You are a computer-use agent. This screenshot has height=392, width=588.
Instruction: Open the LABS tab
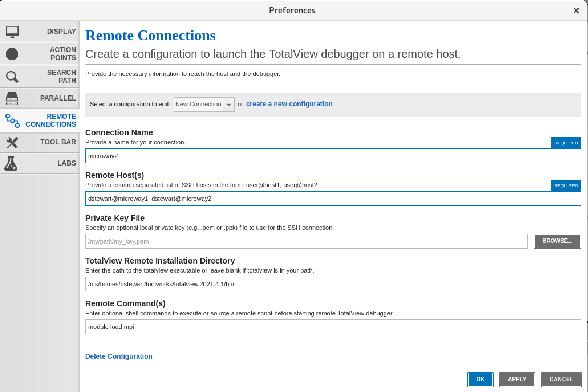[x=40, y=163]
